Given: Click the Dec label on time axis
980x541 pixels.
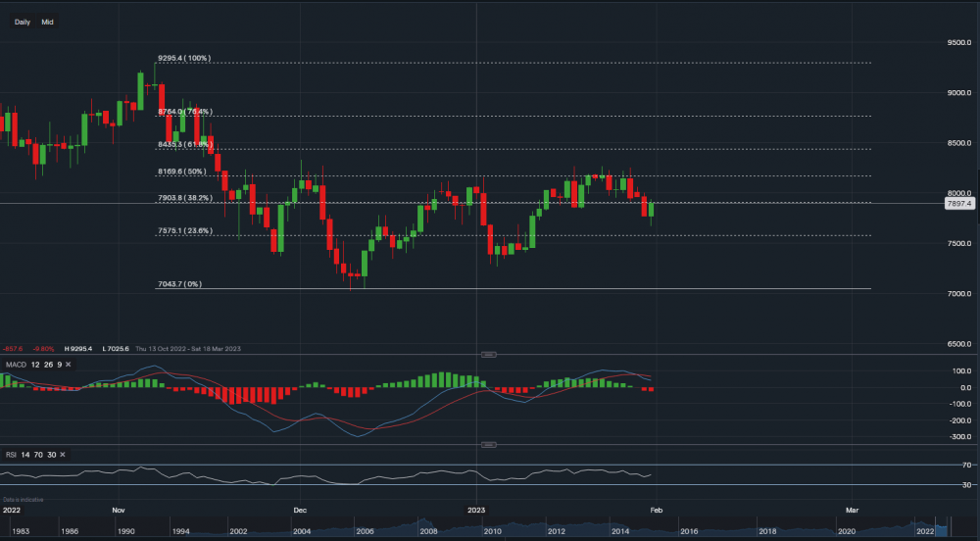Looking at the screenshot, I should tap(300, 511).
